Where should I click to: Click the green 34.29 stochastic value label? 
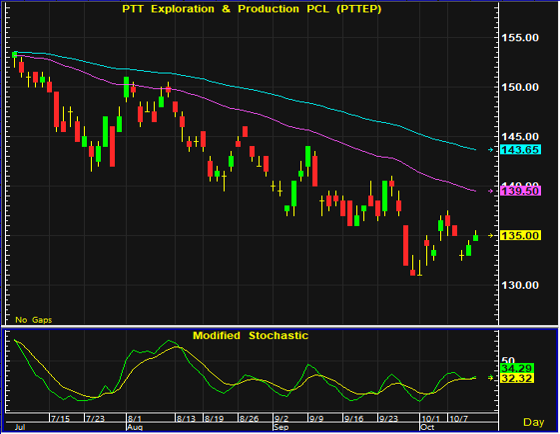(518, 368)
